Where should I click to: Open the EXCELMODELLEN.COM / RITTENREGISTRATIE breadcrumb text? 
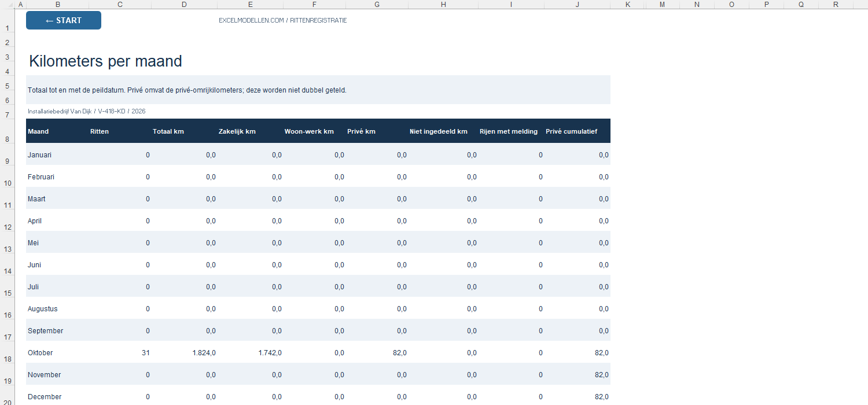coord(283,20)
